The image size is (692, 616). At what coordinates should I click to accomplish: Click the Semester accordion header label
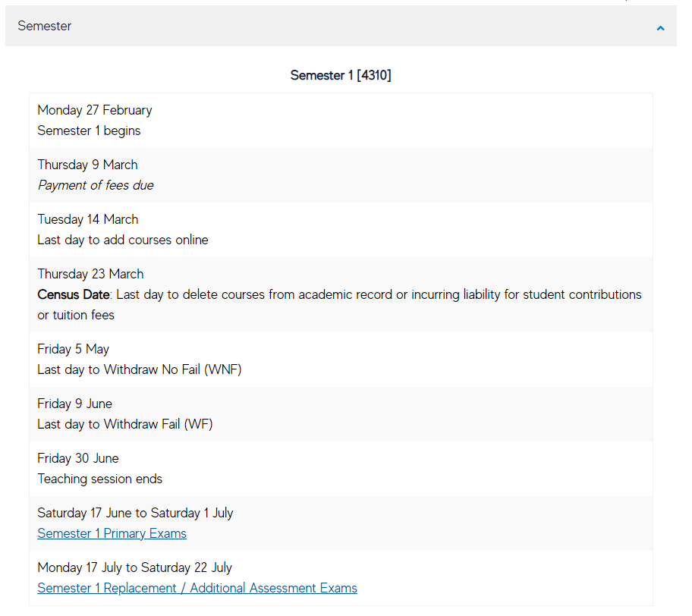click(45, 26)
